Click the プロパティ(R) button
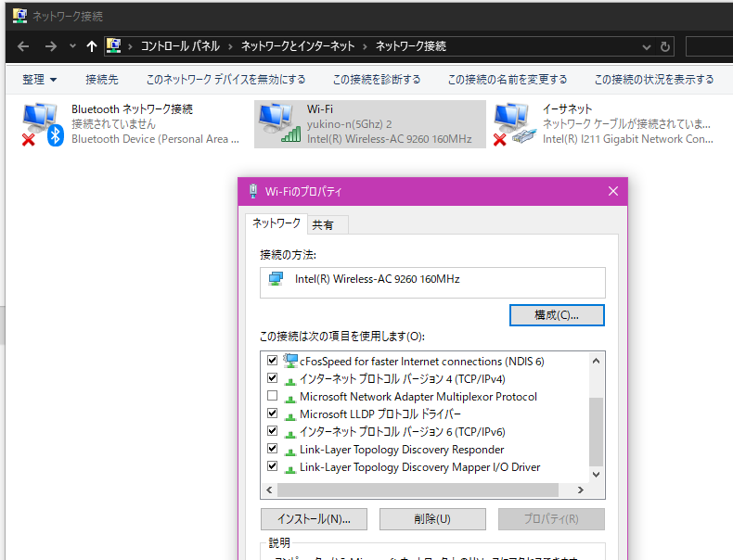The height and width of the screenshot is (560, 733). (x=551, y=519)
